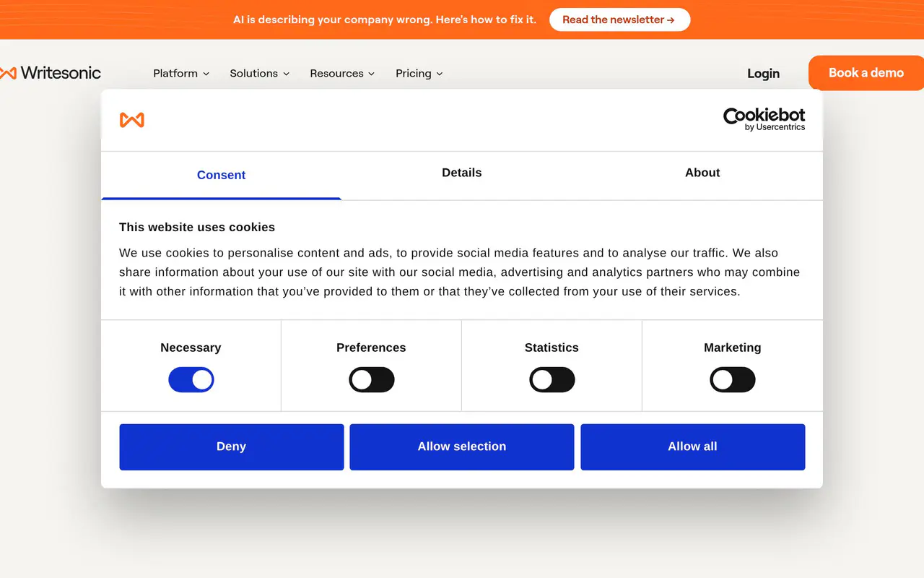The width and height of the screenshot is (924, 578).
Task: Open the Login link
Action: [x=763, y=74]
